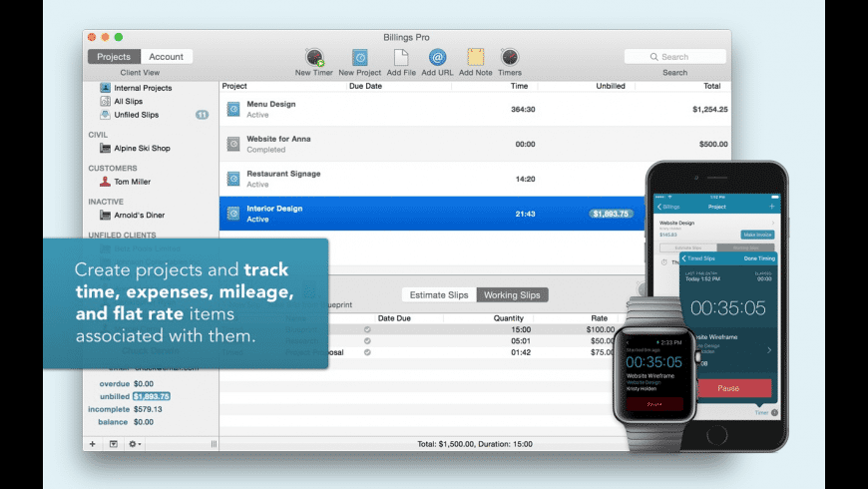This screenshot has height=489, width=868.
Task: Click the Website for Anna project icon
Action: click(233, 144)
